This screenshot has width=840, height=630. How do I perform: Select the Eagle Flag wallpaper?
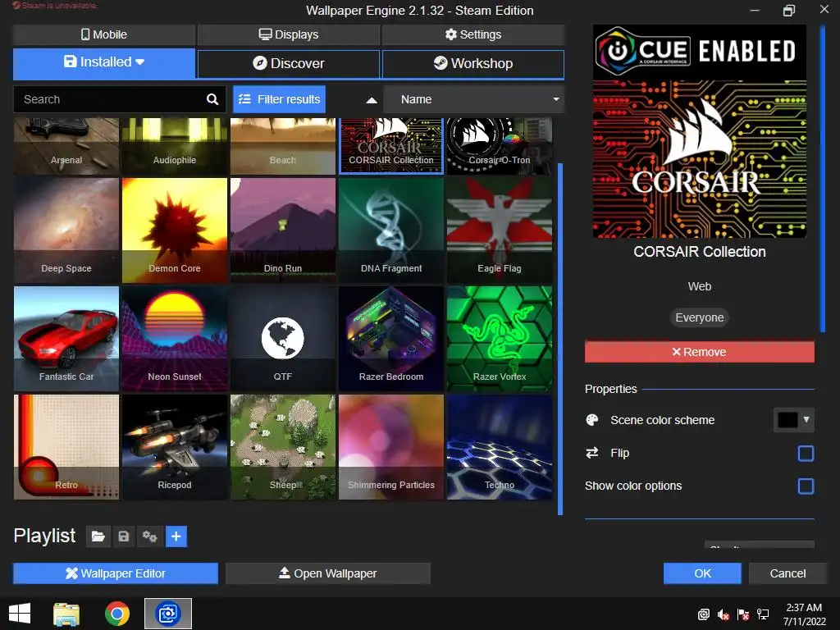point(500,231)
